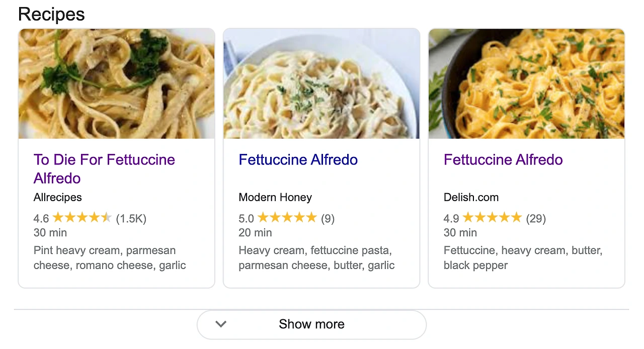644x349 pixels.
Task: Click the 4.9 star rating icons
Action: pyautogui.click(x=492, y=218)
